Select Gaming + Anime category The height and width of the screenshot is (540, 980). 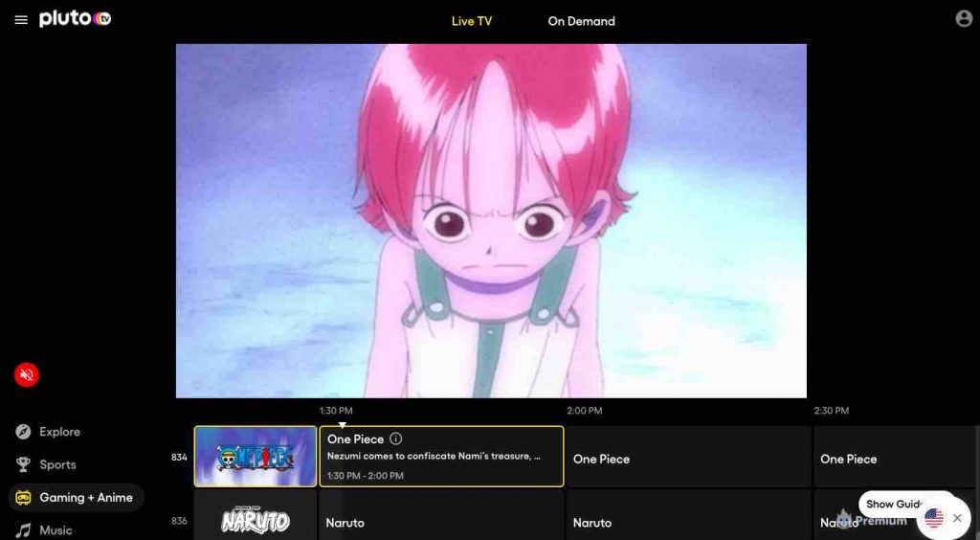(x=77, y=498)
